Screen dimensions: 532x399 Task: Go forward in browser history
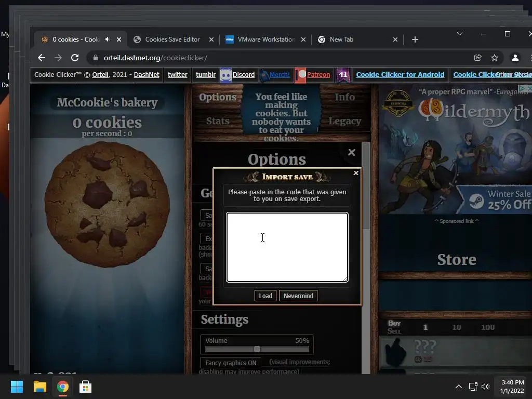point(58,58)
